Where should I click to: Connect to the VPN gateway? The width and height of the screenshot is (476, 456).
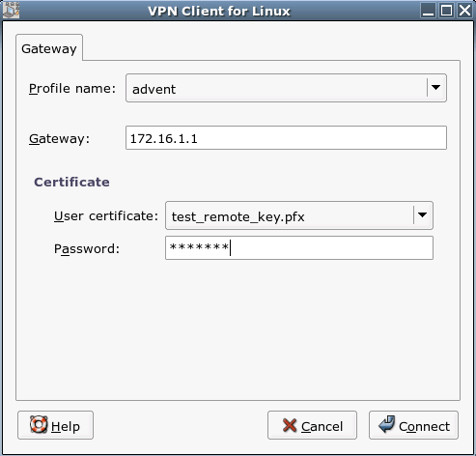pos(413,425)
